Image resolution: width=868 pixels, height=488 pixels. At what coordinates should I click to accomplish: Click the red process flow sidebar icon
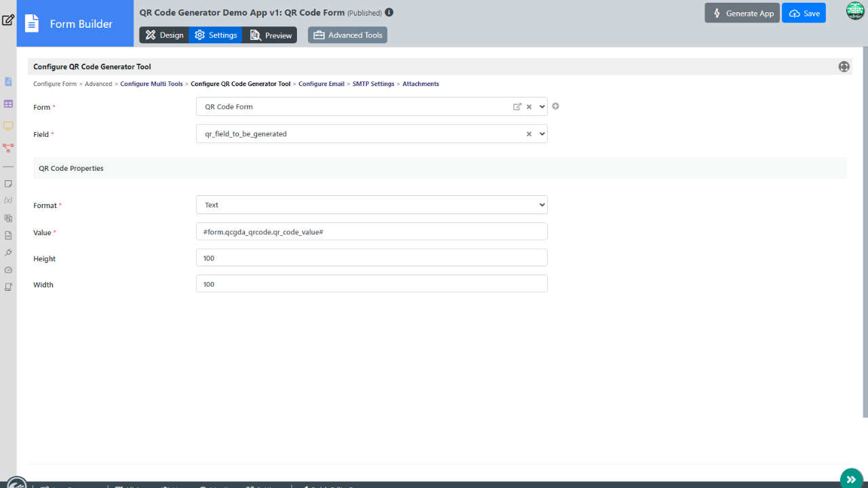tap(8, 147)
